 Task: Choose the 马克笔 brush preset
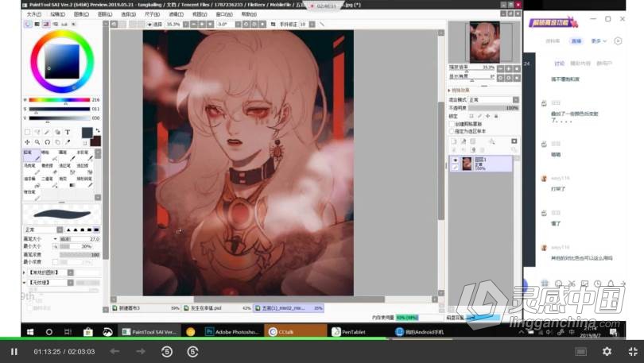pos(32,168)
